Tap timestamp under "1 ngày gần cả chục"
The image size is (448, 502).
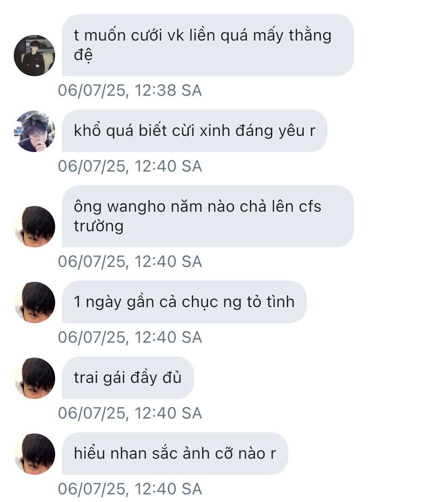(130, 338)
